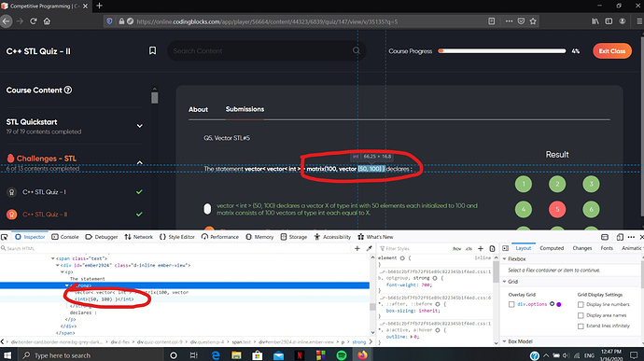Open Network tab

coord(138,237)
